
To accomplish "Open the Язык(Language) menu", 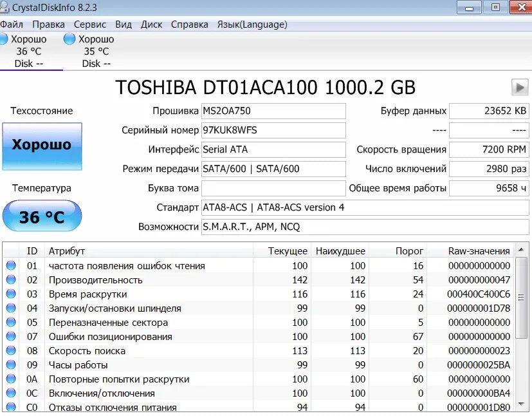I will click(x=252, y=24).
